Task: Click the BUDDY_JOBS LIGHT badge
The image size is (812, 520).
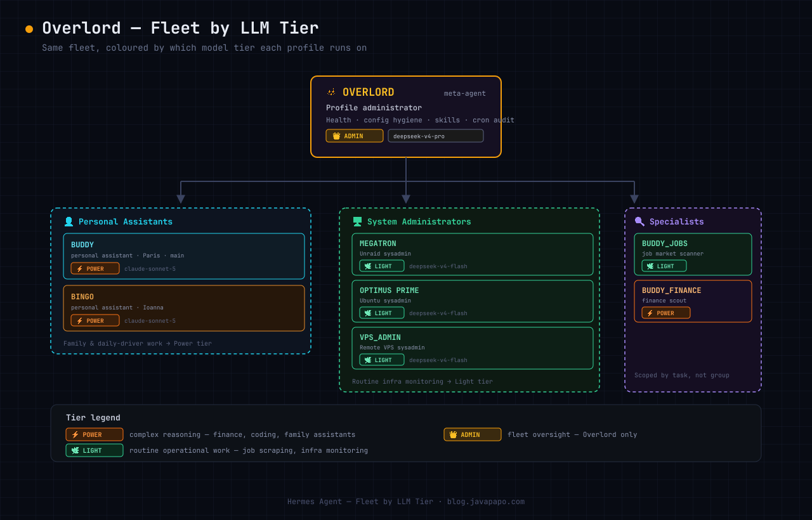Action: click(664, 266)
